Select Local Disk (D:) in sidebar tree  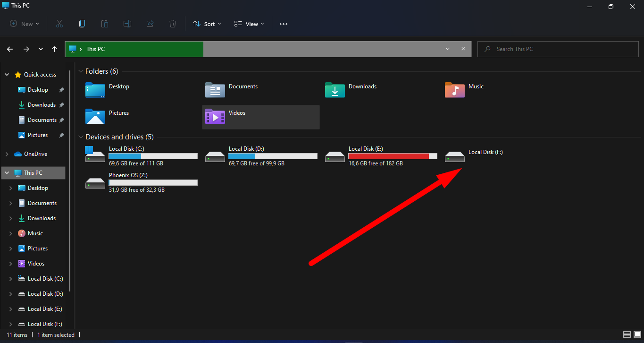click(x=45, y=294)
